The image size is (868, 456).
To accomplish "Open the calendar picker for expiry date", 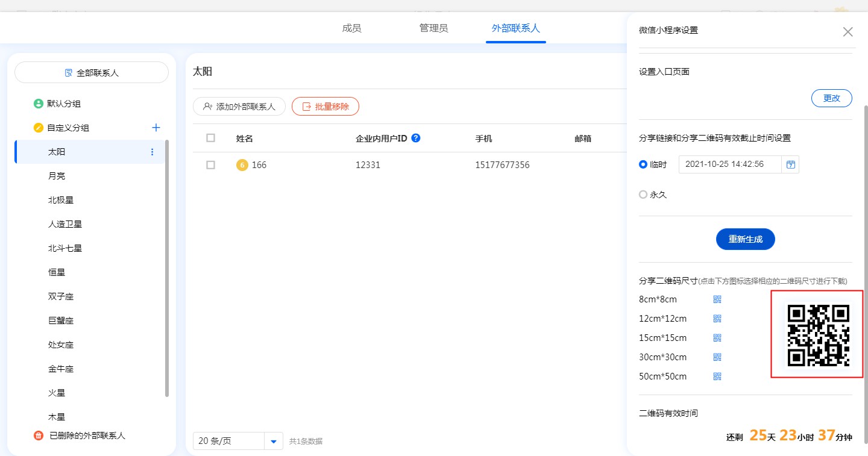I will coord(790,164).
